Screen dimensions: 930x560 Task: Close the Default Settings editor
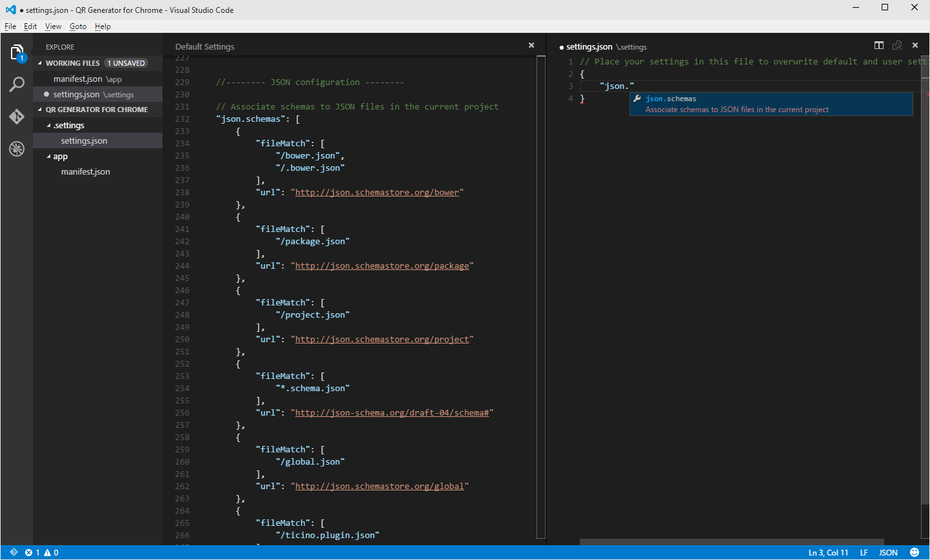531,45
